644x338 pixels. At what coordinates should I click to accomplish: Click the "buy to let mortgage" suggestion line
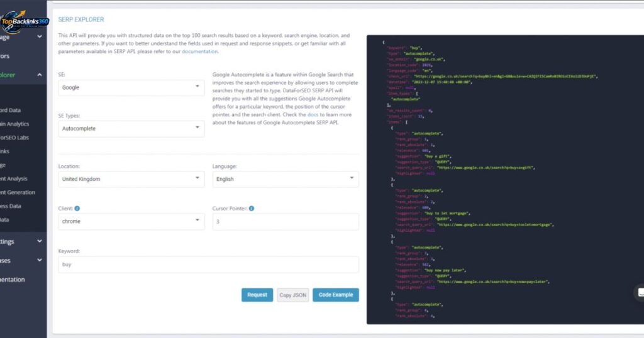coord(433,214)
